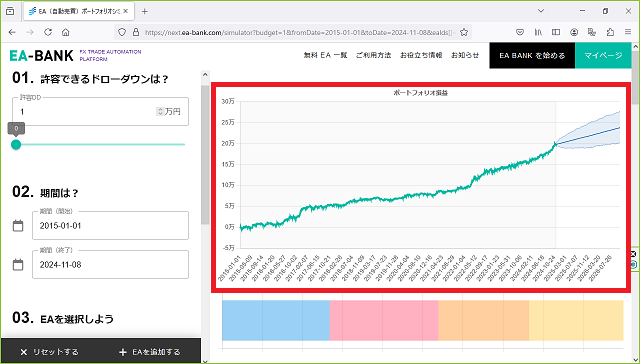The width and height of the screenshot is (640, 364).
Task: Click the EAを追加する button
Action: pyautogui.click(x=149, y=352)
